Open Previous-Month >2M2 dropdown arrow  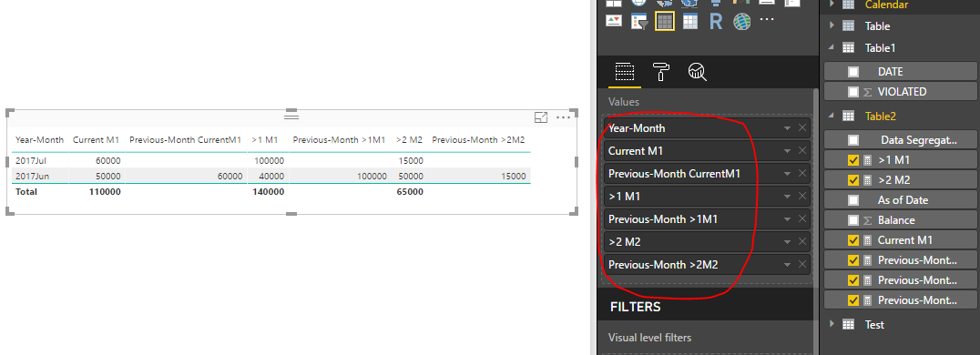click(x=788, y=264)
